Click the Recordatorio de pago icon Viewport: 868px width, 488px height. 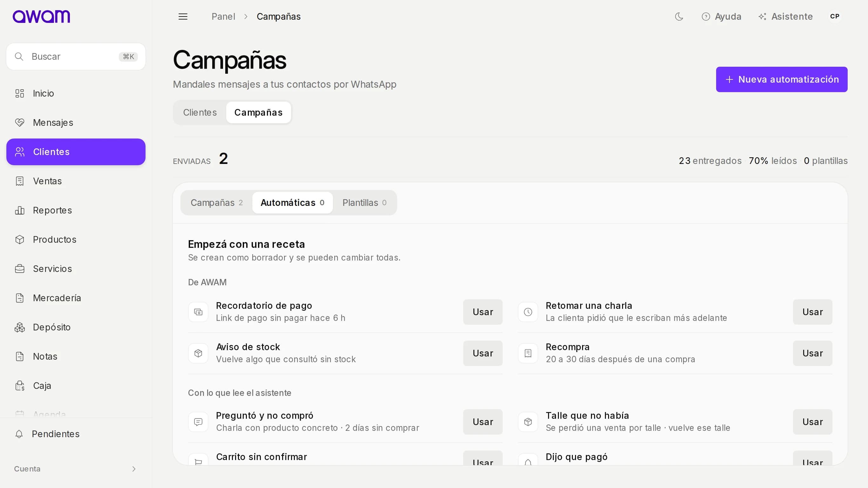tap(198, 312)
